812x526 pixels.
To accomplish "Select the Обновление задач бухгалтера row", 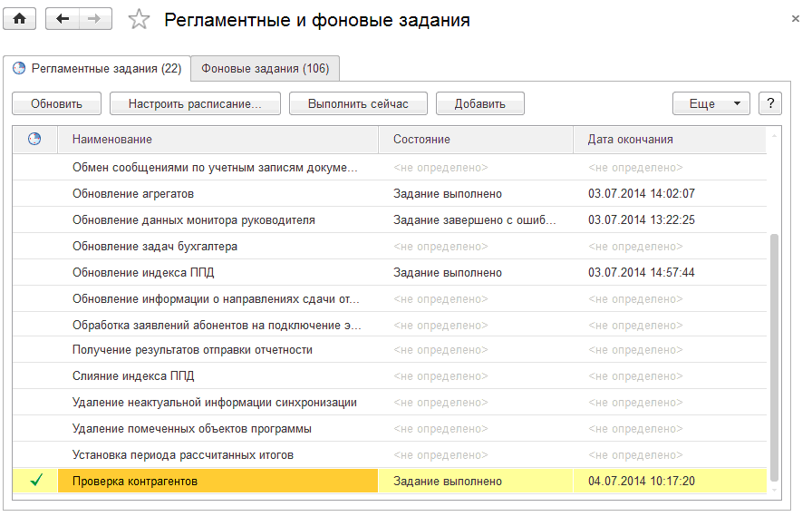I will coord(390,246).
